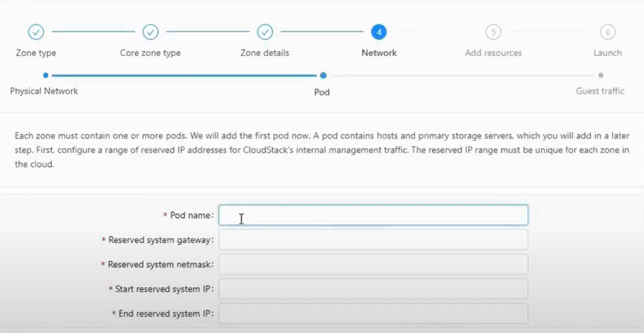Click the Physical Network sub-step label
Screen dimensions: 644x333
click(x=44, y=91)
